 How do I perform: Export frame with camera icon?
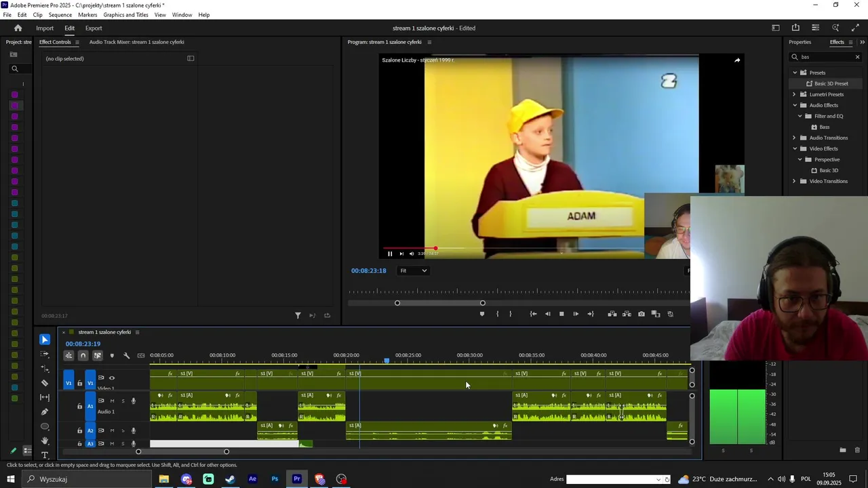(x=642, y=314)
